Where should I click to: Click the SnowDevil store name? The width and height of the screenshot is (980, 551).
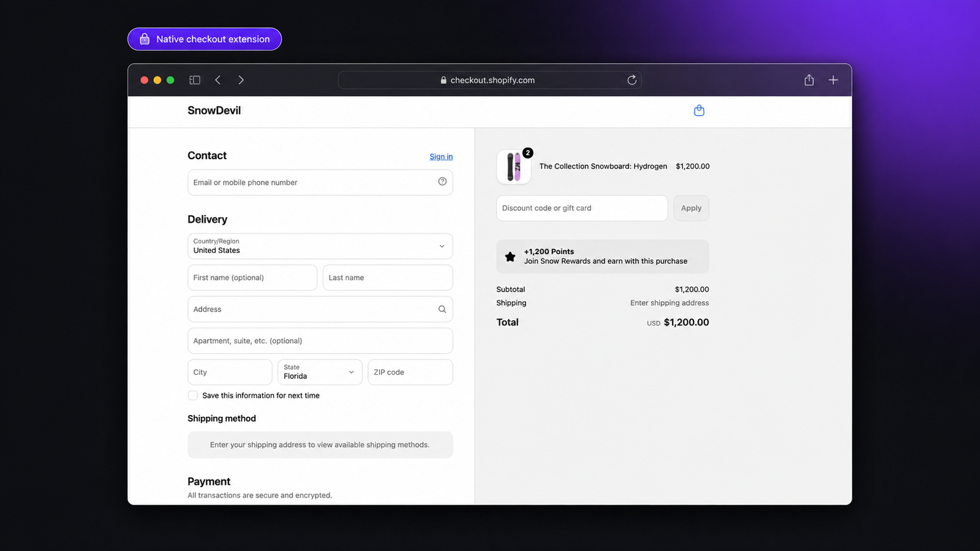pyautogui.click(x=214, y=111)
